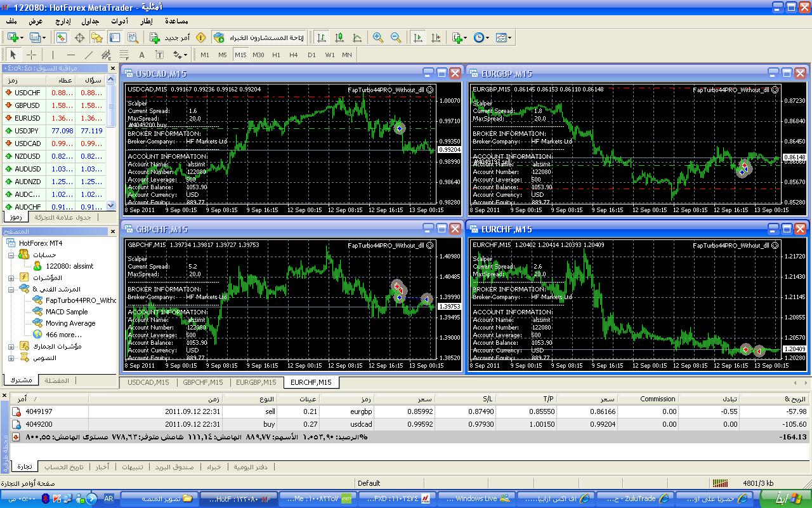The height and width of the screenshot is (508, 812).
Task: Click the أمر جديد new order button
Action: pyautogui.click(x=169, y=38)
